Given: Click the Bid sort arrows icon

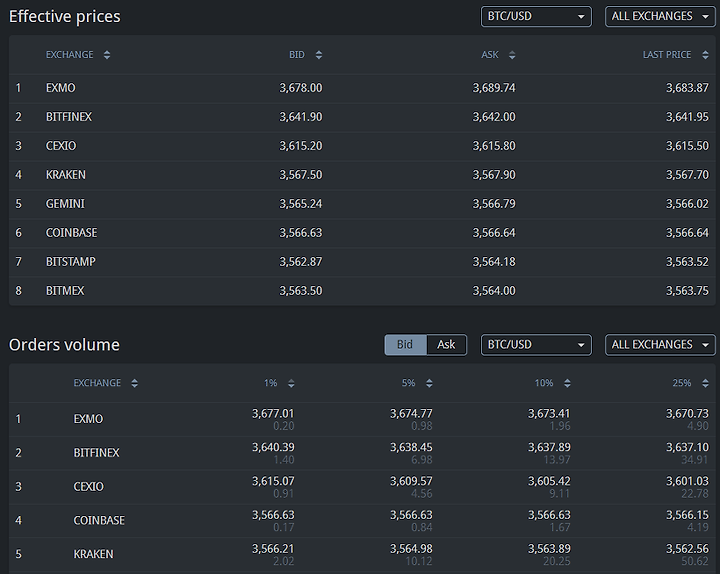Looking at the screenshot, I should [319, 55].
